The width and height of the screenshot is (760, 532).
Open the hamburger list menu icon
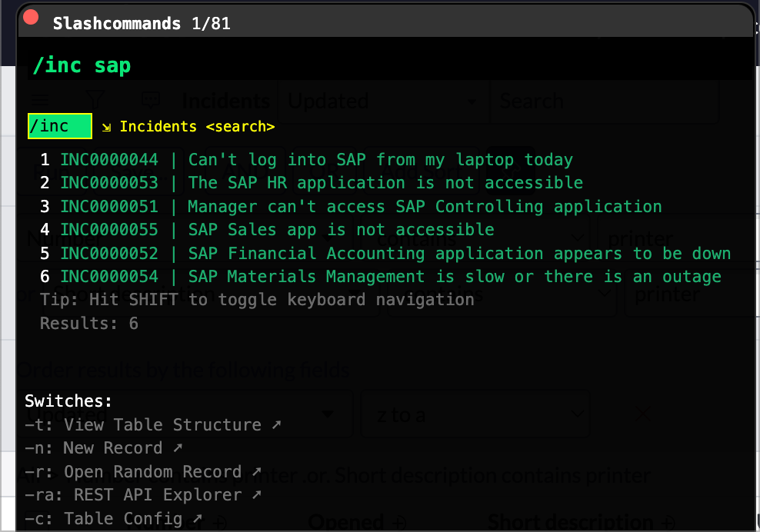(39, 101)
